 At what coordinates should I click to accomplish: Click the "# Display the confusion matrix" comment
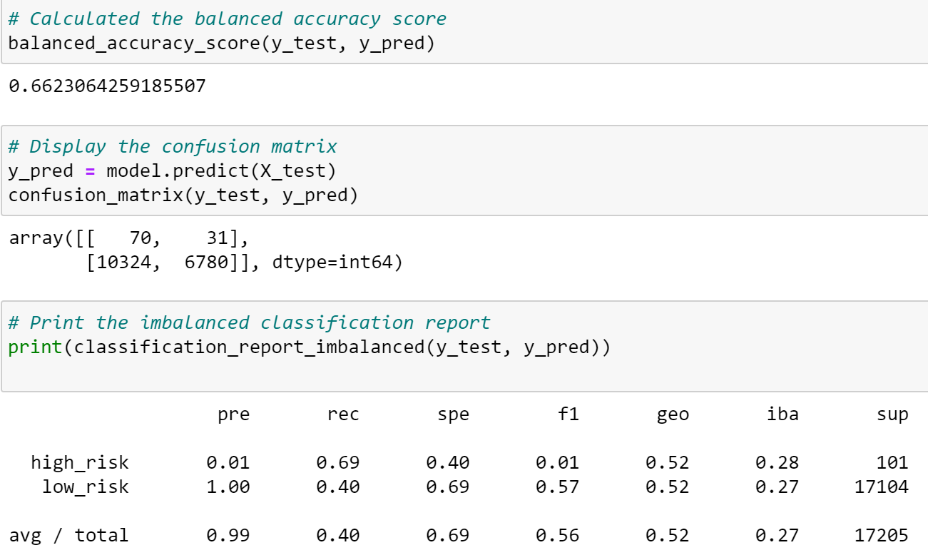pos(173,147)
